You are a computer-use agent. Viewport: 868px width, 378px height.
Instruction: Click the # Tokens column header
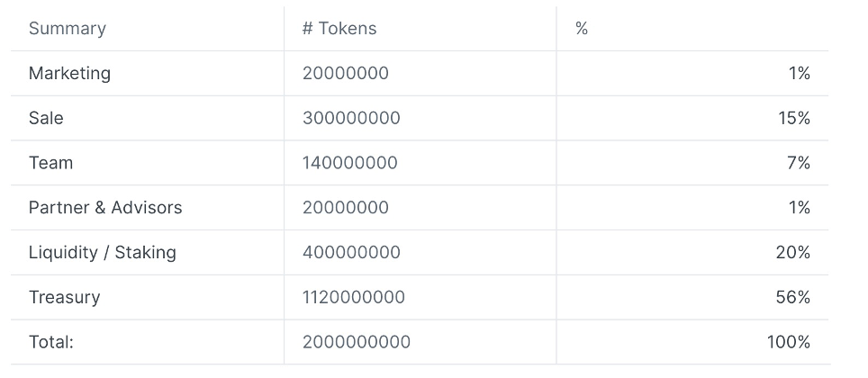339,28
